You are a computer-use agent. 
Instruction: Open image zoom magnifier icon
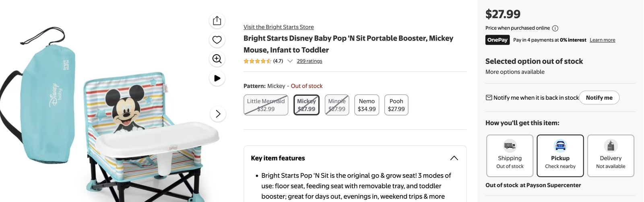(x=217, y=59)
